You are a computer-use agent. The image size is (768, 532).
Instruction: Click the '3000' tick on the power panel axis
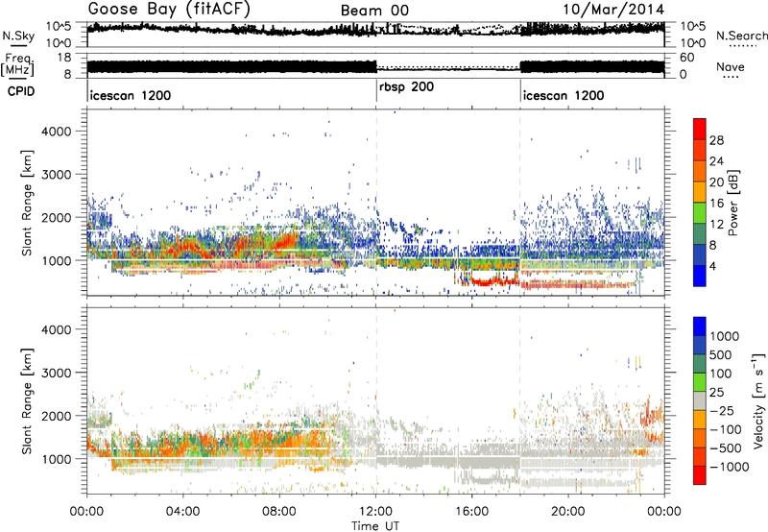pyautogui.click(x=57, y=175)
